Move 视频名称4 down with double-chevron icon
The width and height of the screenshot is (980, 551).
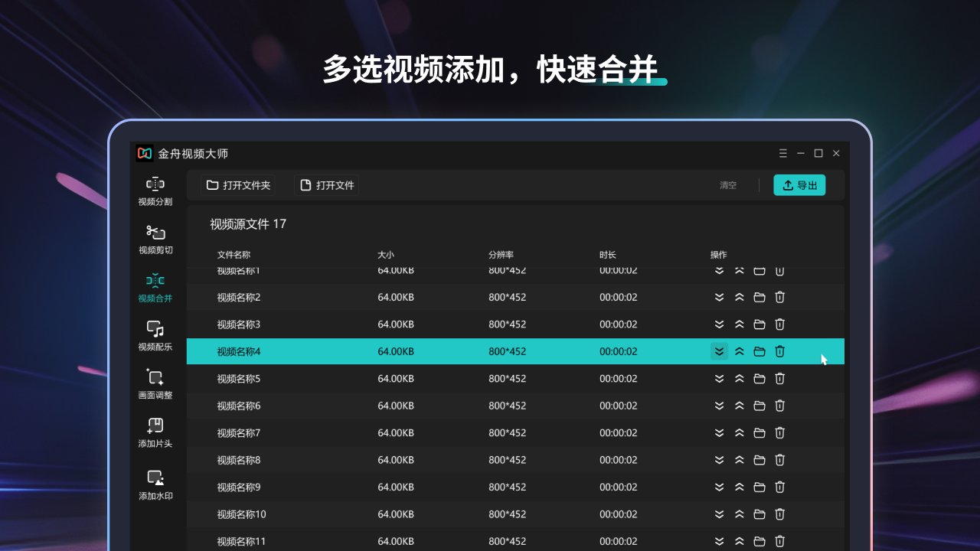click(719, 351)
